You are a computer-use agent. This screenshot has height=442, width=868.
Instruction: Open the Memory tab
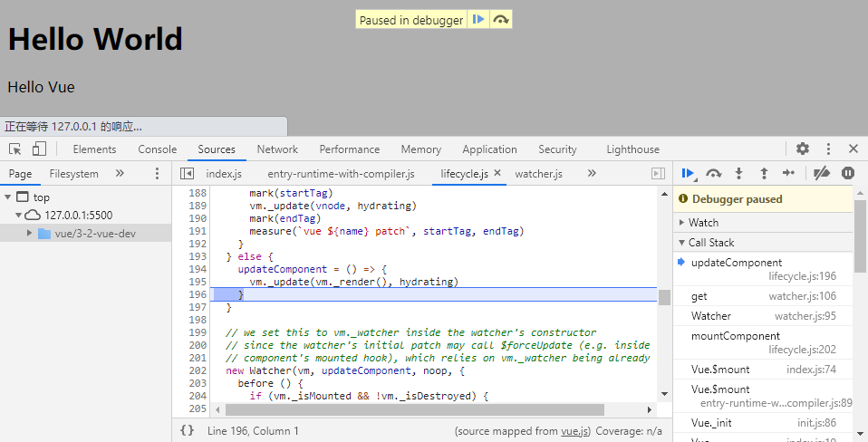pyautogui.click(x=420, y=149)
